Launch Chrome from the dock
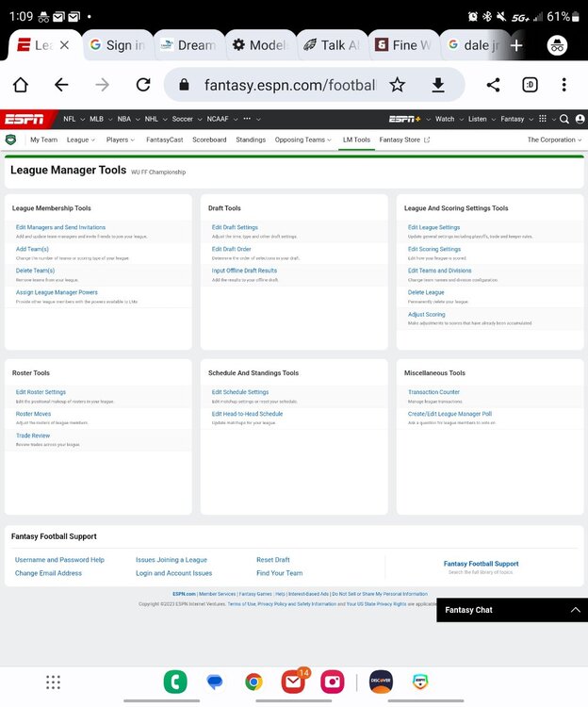 (253, 682)
